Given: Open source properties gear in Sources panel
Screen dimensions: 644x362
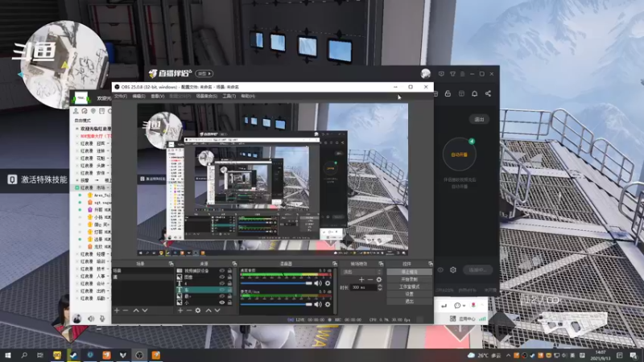Looking at the screenshot, I should [197, 311].
